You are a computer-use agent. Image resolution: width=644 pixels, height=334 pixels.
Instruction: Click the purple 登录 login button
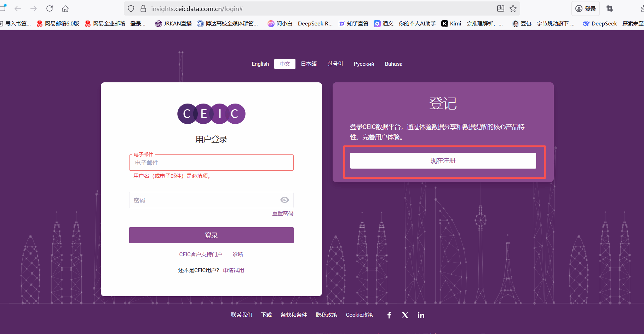click(x=211, y=235)
